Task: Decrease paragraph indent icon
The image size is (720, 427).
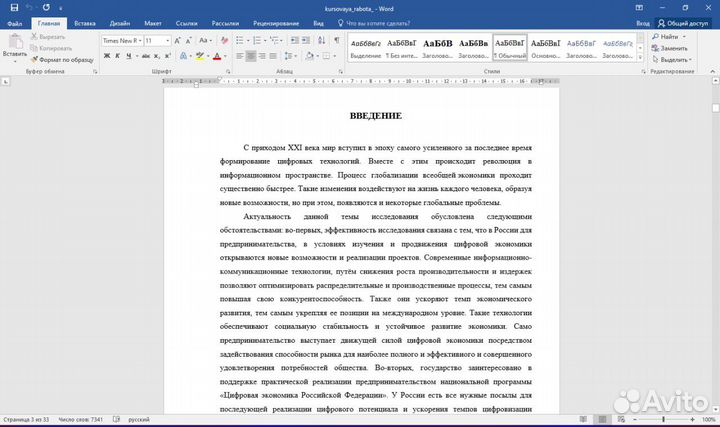Action: click(x=295, y=40)
